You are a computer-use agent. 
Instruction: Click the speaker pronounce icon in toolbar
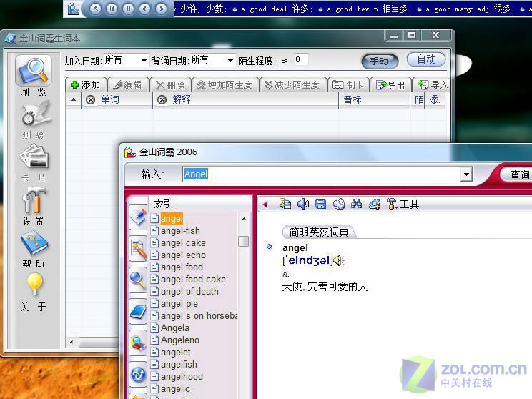coord(303,204)
